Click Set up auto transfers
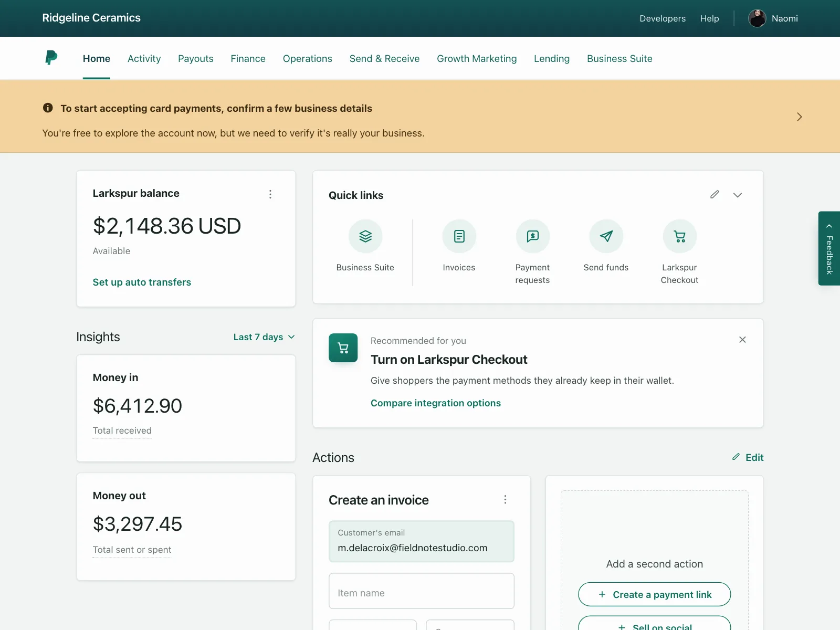The width and height of the screenshot is (840, 630). coord(142,282)
